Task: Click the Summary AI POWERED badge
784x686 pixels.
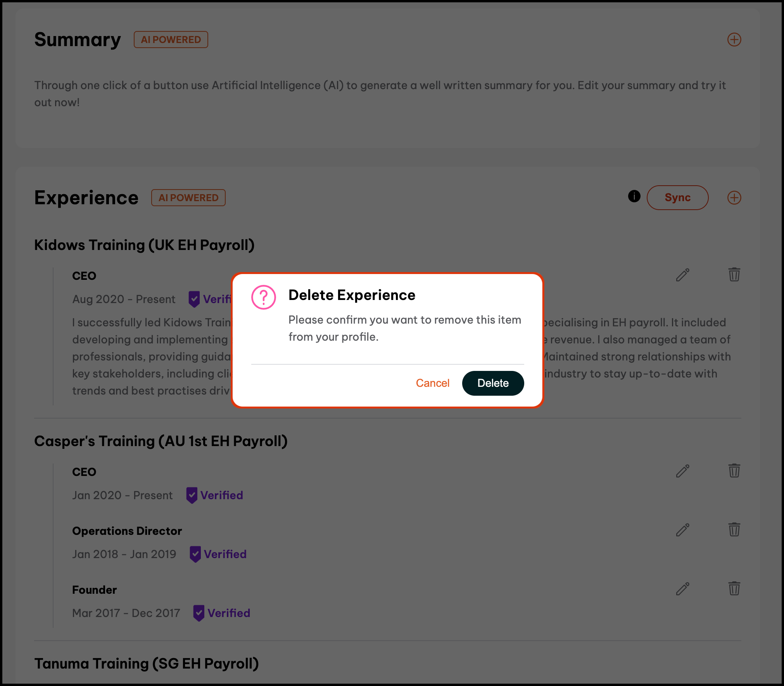Action: [171, 40]
